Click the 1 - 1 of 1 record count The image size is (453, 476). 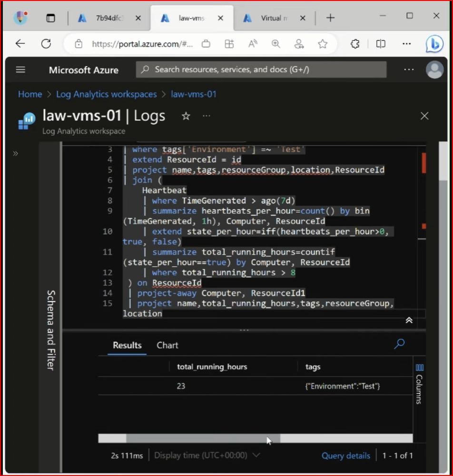397,456
